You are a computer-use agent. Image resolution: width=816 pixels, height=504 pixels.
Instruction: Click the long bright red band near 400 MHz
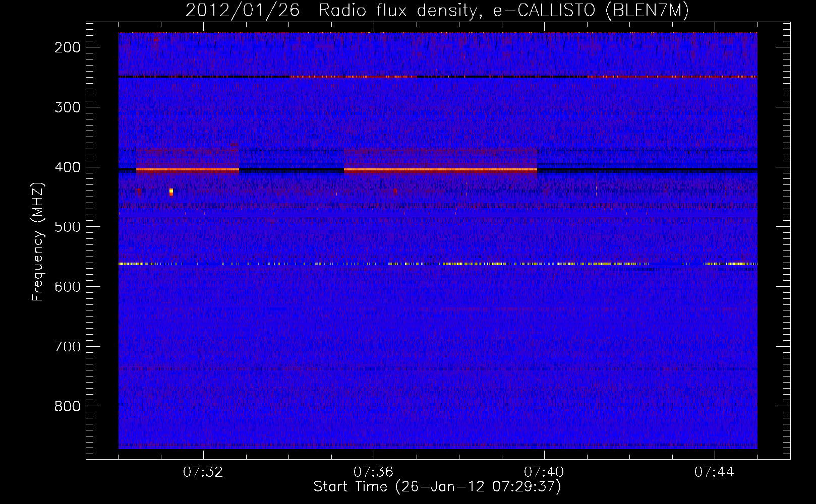[440, 170]
